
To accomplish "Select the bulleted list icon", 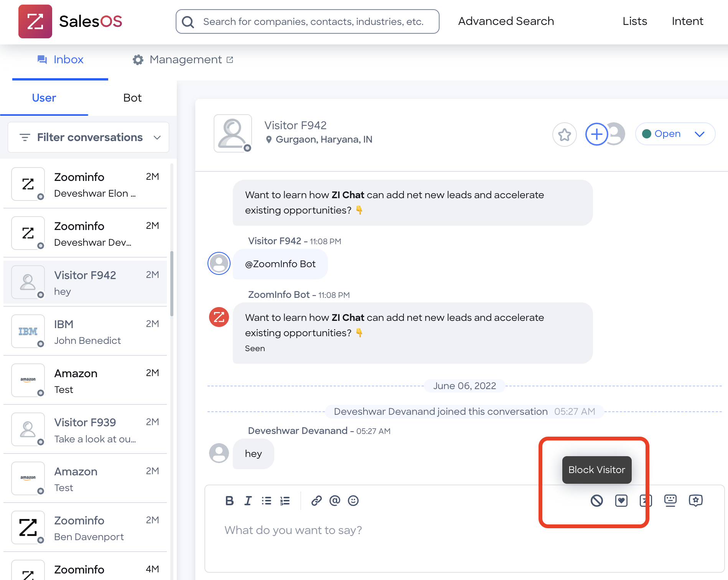I will point(267,501).
